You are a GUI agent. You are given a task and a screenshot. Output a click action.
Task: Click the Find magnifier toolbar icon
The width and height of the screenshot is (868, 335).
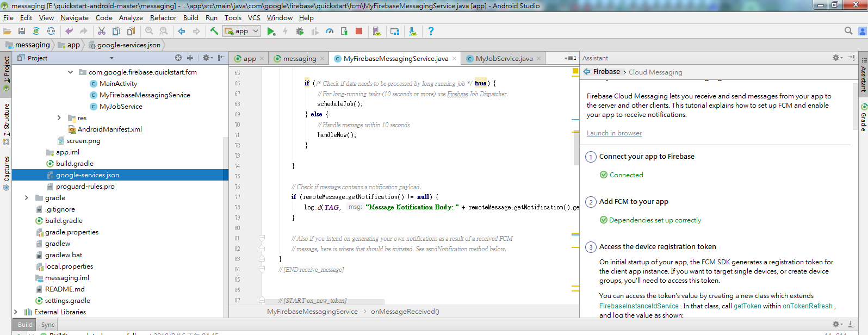(149, 32)
